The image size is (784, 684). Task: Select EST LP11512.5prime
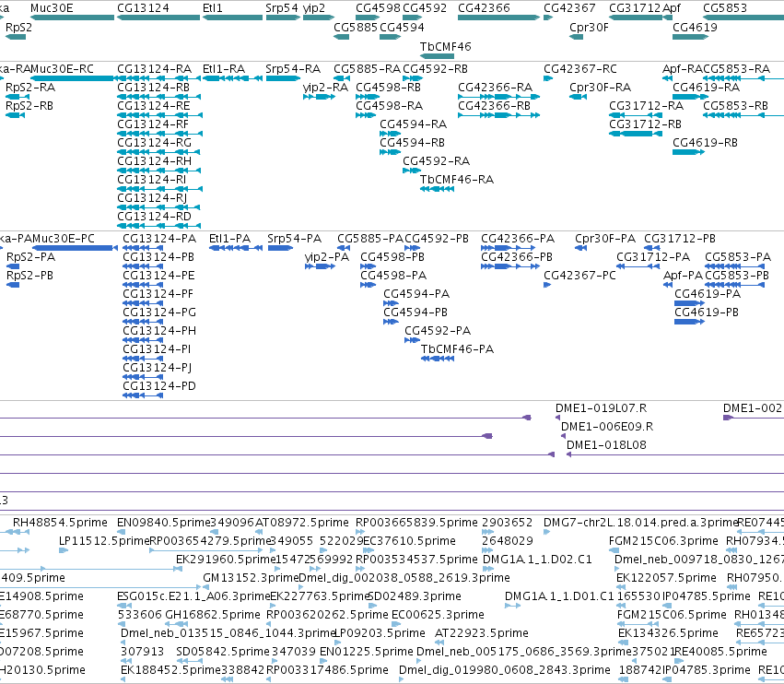[104, 541]
